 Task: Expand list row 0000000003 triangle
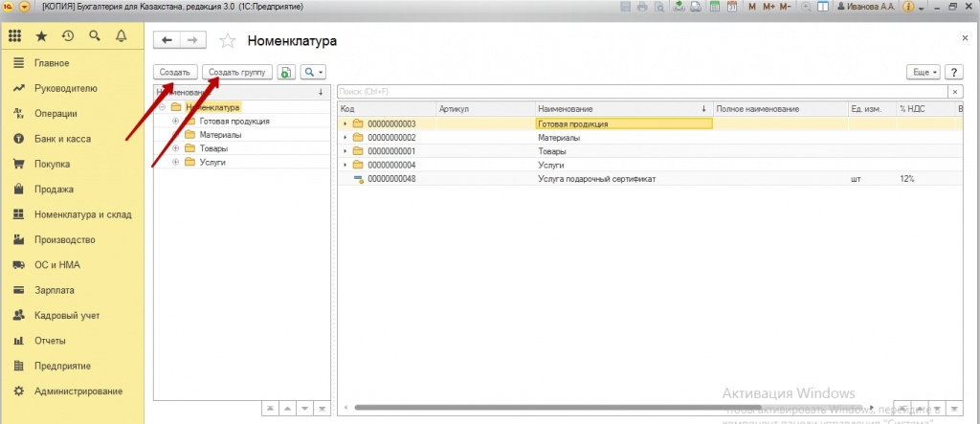point(345,123)
